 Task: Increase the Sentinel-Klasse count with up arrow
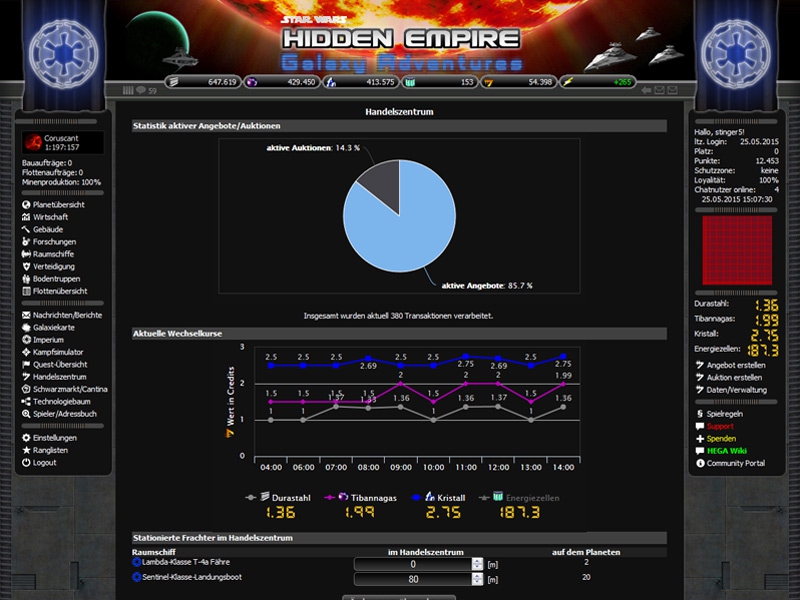click(x=477, y=576)
